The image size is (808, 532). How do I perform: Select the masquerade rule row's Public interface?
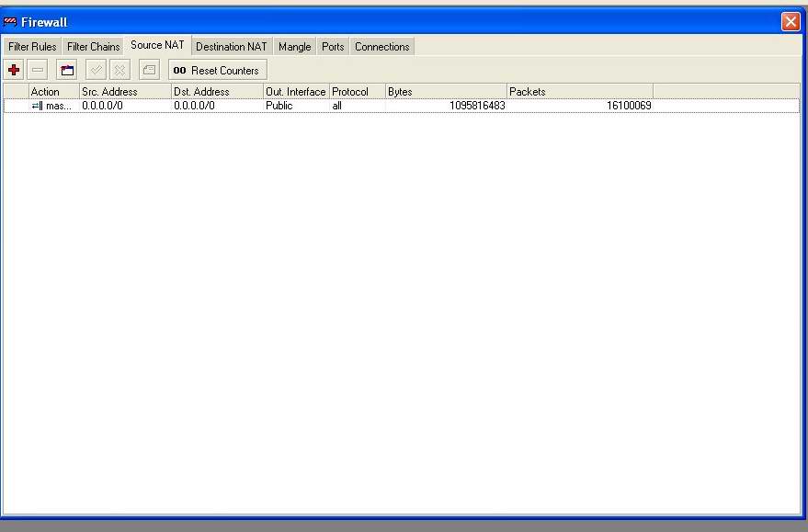pos(279,106)
